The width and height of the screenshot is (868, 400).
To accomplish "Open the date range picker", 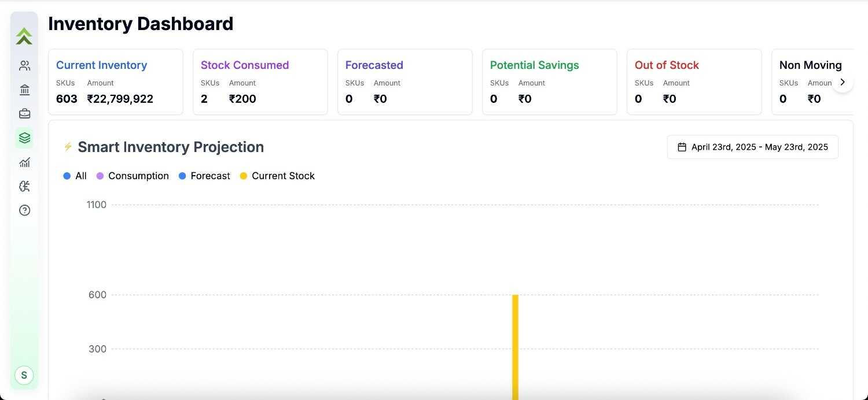I will [x=752, y=147].
